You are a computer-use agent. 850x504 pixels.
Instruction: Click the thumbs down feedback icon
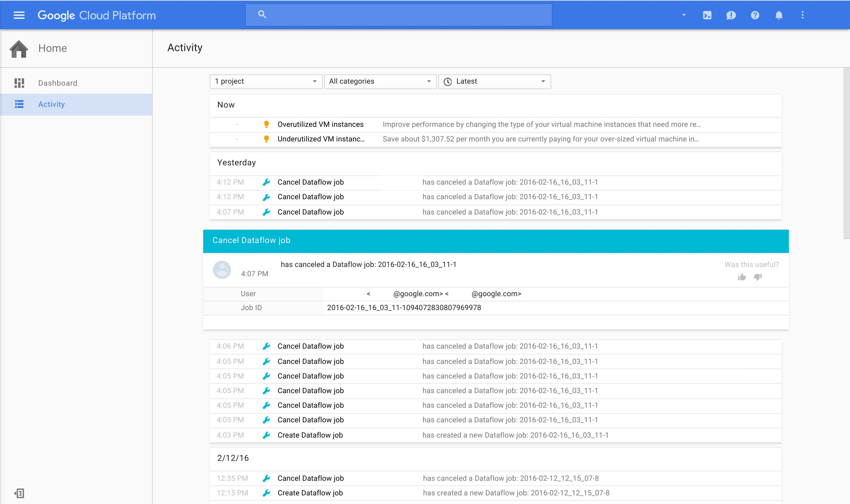(x=758, y=277)
